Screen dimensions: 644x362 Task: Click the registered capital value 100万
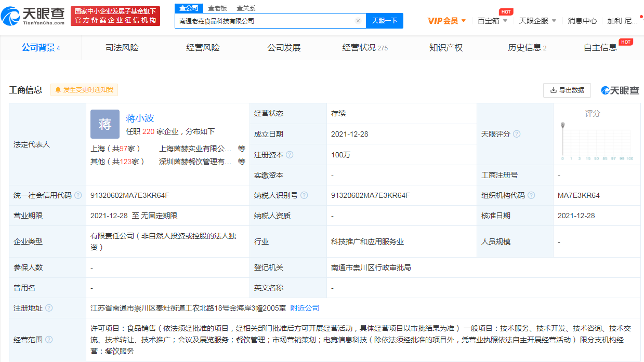click(x=340, y=155)
